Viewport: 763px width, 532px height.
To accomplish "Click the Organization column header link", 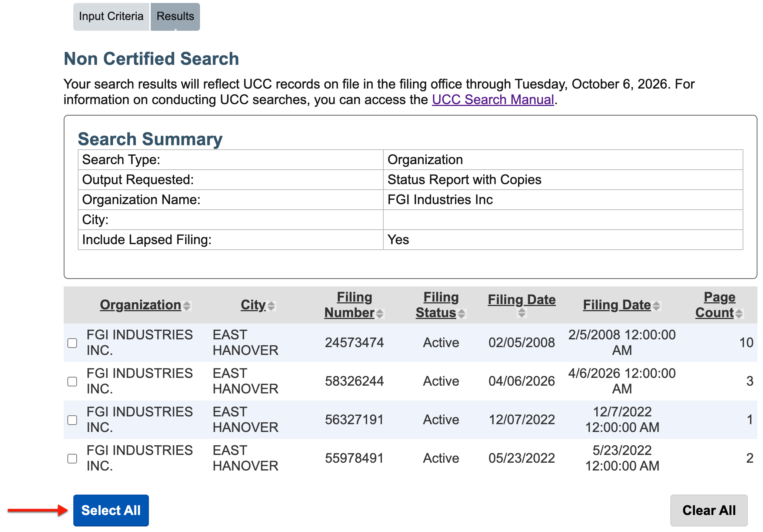I will (140, 305).
